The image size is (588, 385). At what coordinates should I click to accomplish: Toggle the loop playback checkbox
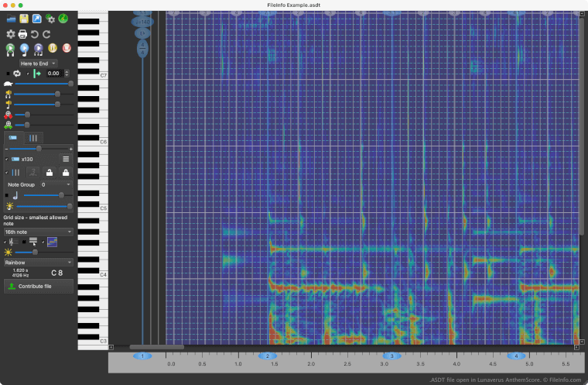(x=8, y=73)
